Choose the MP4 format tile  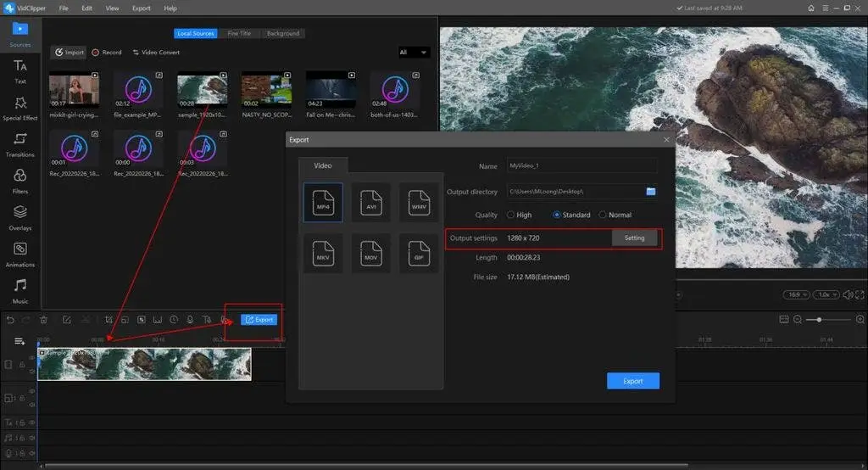[x=323, y=202]
